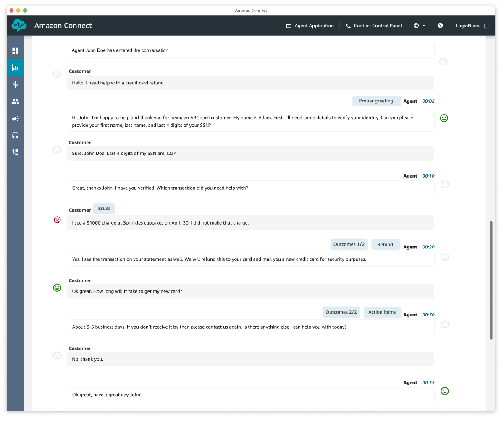Select the Refund category chip
Image resolution: width=504 pixels, height=421 pixels.
(x=385, y=244)
